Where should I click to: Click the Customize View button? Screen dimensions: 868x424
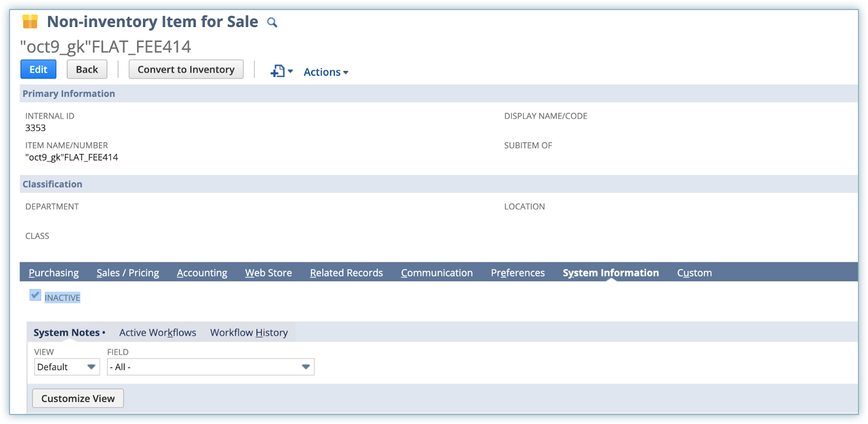coord(78,399)
